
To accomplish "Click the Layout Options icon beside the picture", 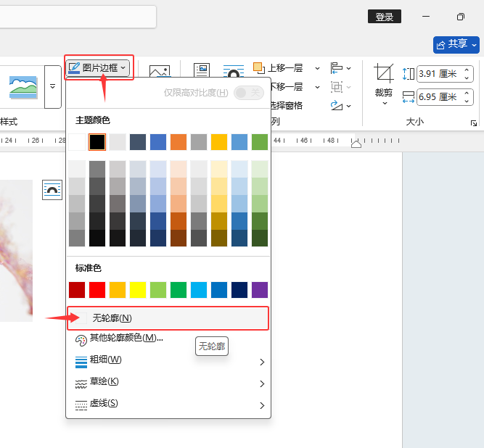I will click(x=52, y=190).
